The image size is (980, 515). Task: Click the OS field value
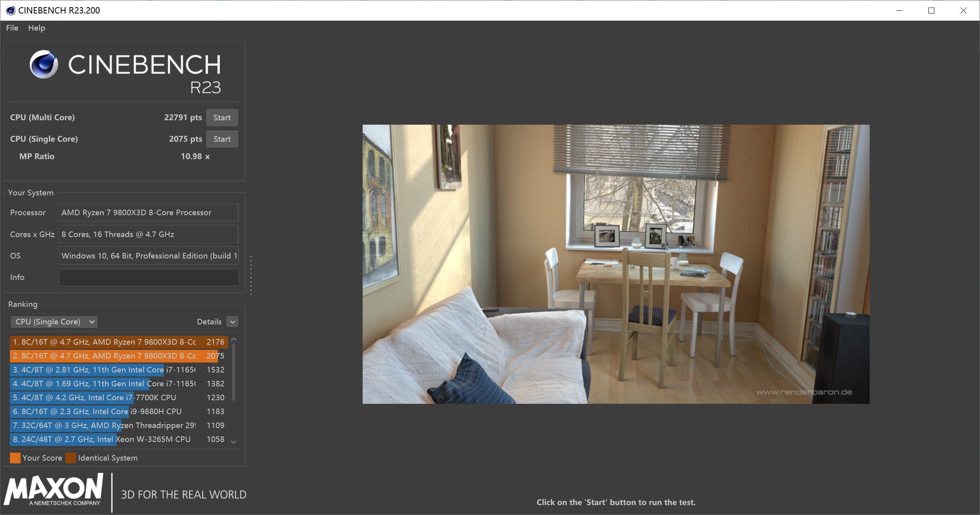click(149, 256)
